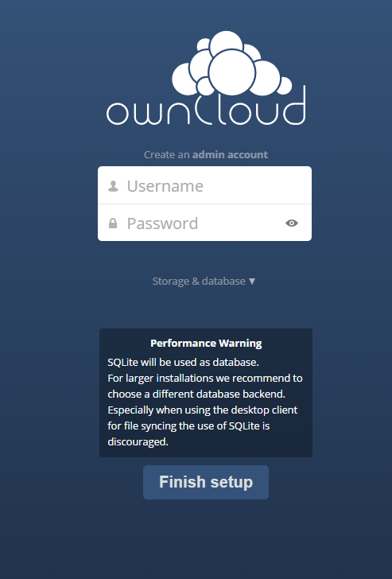392x579 pixels.
Task: Expand the Storage & database section
Action: pyautogui.click(x=204, y=282)
